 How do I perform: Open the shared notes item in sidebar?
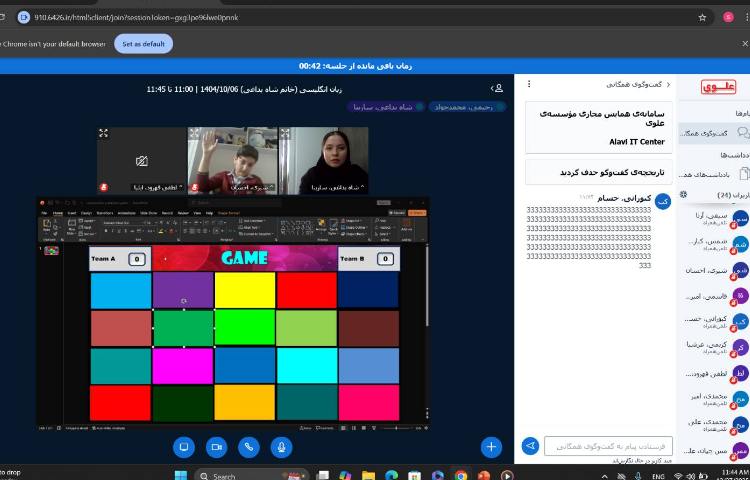coord(712,174)
